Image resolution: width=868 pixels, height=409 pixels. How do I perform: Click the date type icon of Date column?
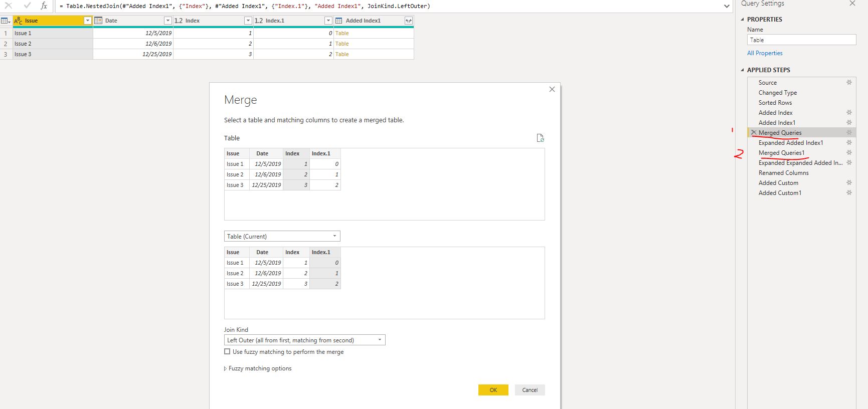click(x=98, y=21)
